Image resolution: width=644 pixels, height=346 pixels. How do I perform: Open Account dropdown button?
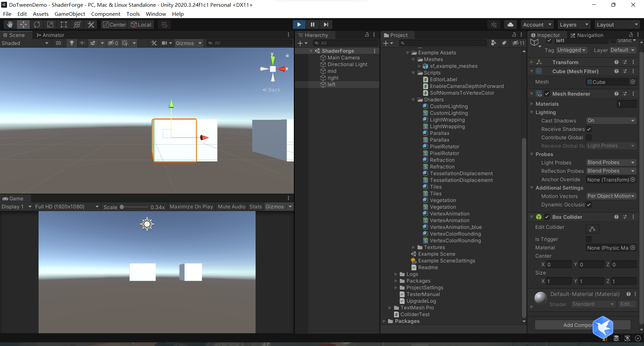click(x=537, y=24)
